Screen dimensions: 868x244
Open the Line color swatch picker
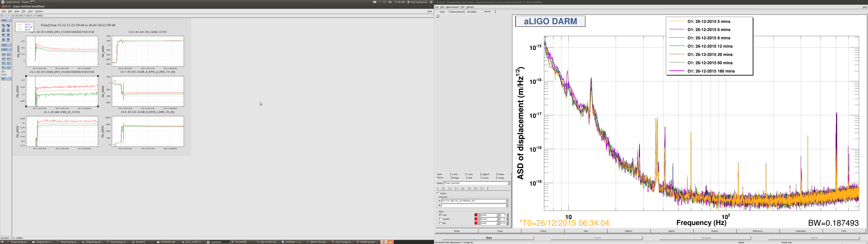coord(477,215)
